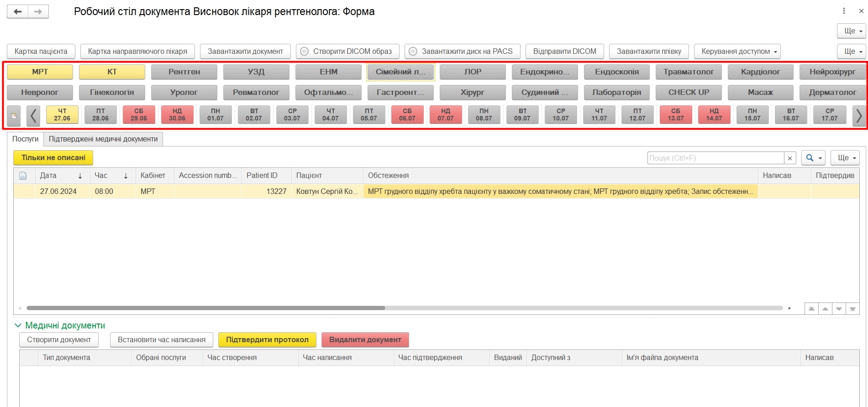Click the back navigation arrow
This screenshot has width=868, height=407.
(17, 12)
